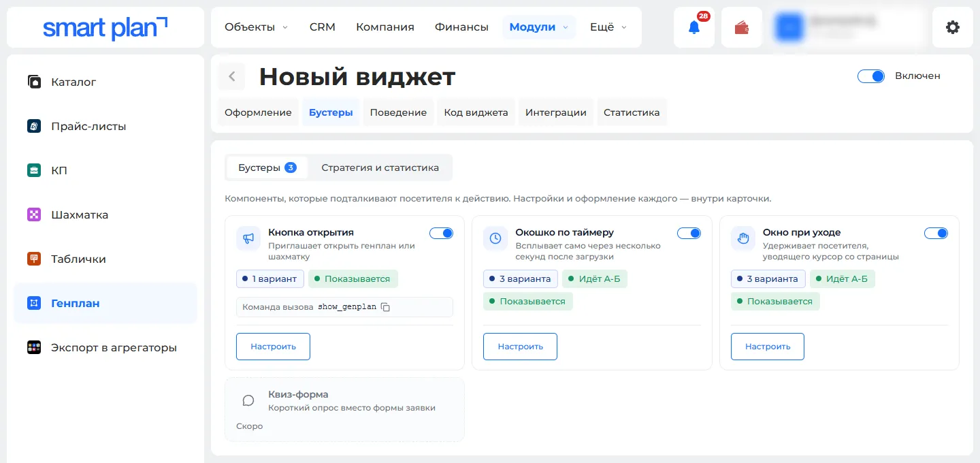Click the chat bubble icon of Квиз-форма
The image size is (980, 463).
(248, 400)
